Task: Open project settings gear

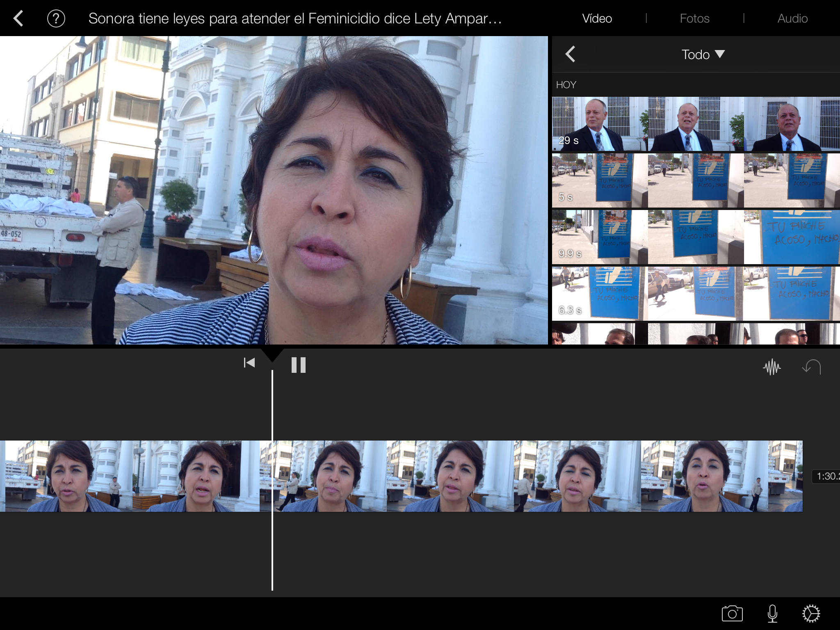Action: 811,614
